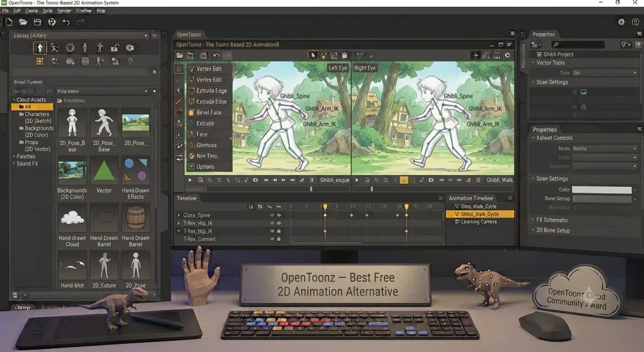Screen dimensions: 644x352
Task: Expand the FX Schematic section
Action: [x=533, y=220]
